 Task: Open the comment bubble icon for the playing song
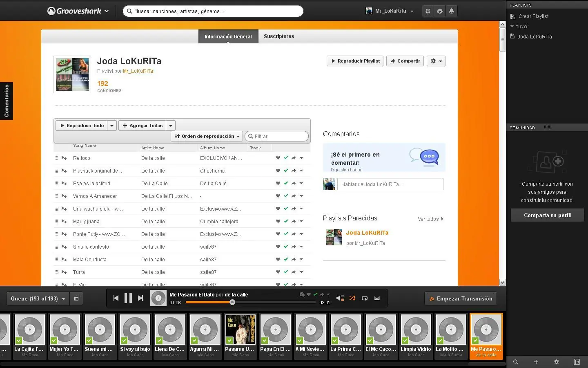point(302,294)
